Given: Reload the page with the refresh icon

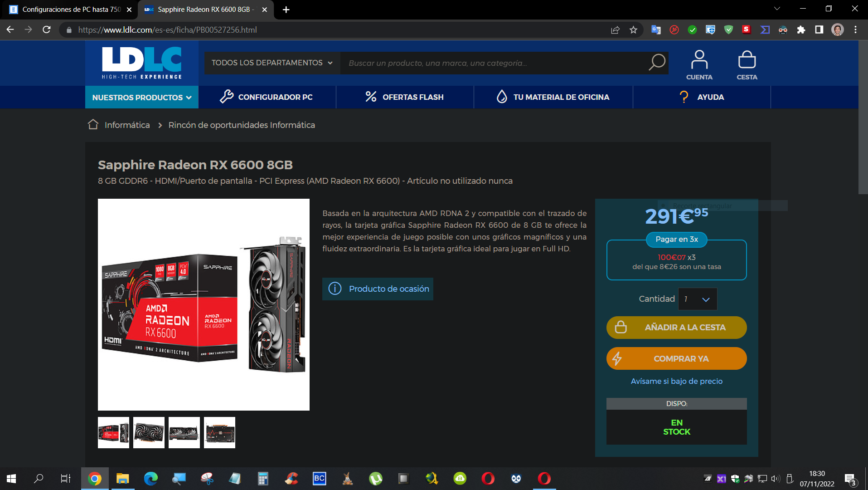Looking at the screenshot, I should pyautogui.click(x=46, y=30).
